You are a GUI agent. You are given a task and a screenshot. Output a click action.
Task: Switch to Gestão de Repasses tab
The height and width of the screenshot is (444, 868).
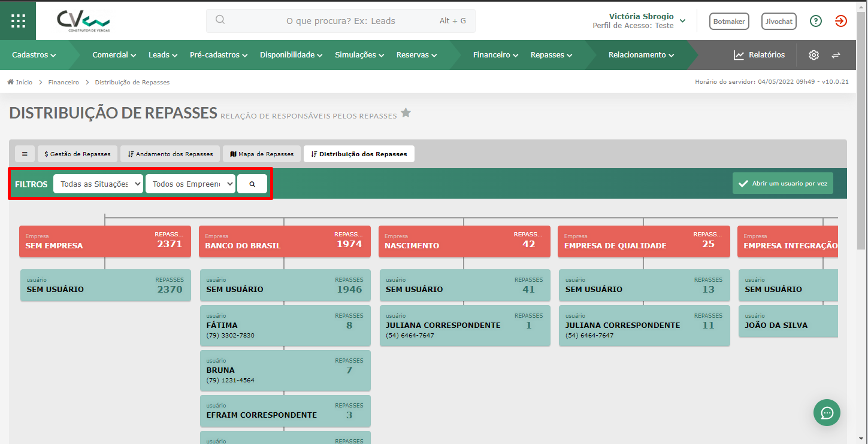coord(77,154)
